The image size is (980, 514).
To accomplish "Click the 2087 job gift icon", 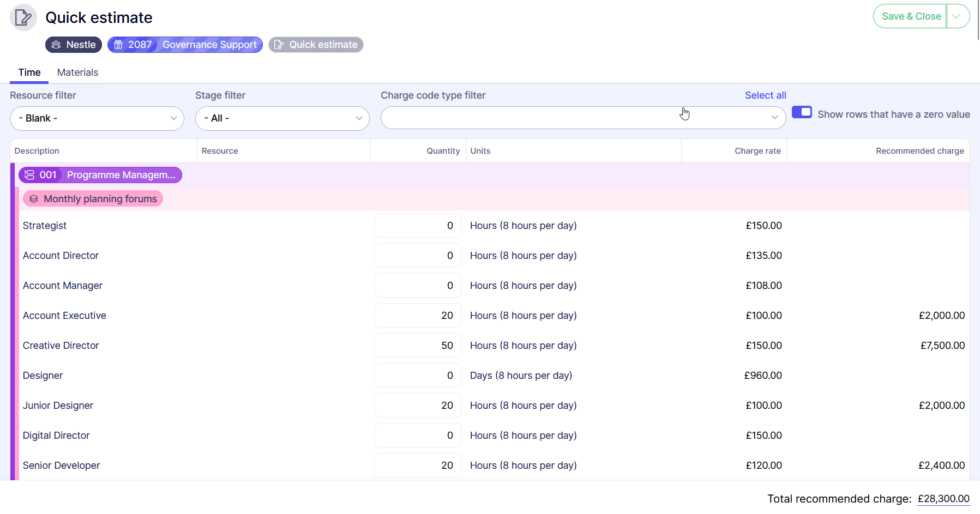I will (x=118, y=45).
